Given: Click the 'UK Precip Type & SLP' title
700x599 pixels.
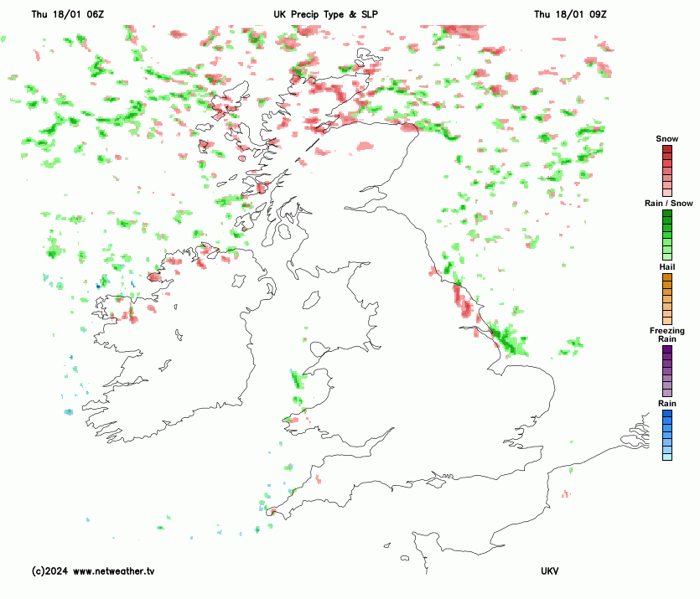Looking at the screenshot, I should 325,14.
